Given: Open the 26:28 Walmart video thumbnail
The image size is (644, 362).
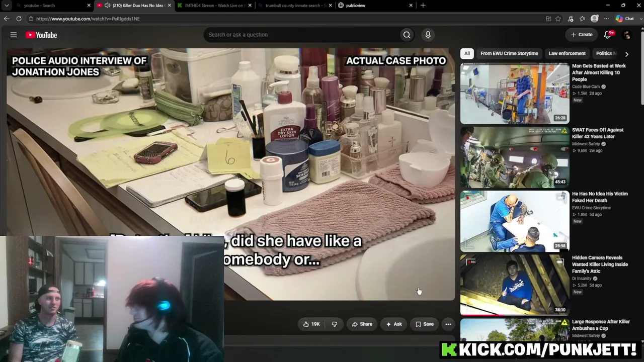Looking at the screenshot, I should 515,93.
